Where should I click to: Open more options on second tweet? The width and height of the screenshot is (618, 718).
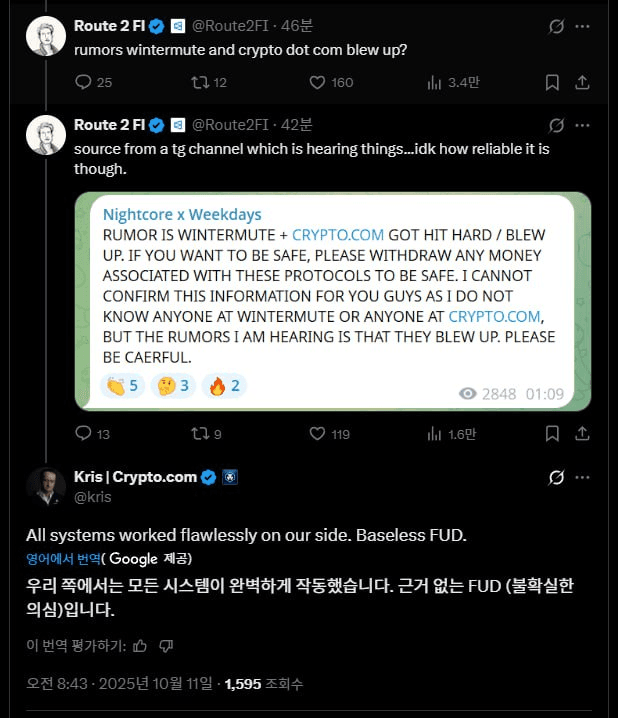click(x=583, y=125)
